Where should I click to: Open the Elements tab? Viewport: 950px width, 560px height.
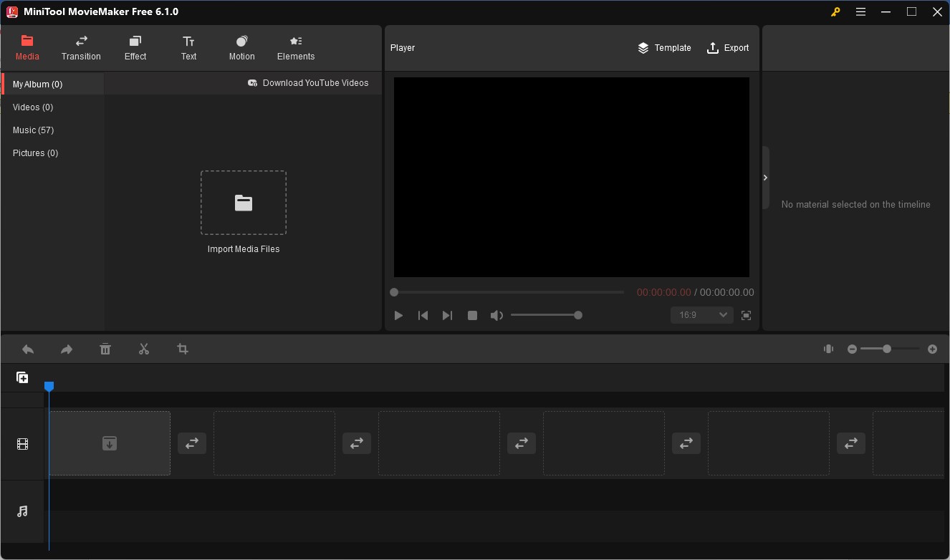tap(296, 48)
